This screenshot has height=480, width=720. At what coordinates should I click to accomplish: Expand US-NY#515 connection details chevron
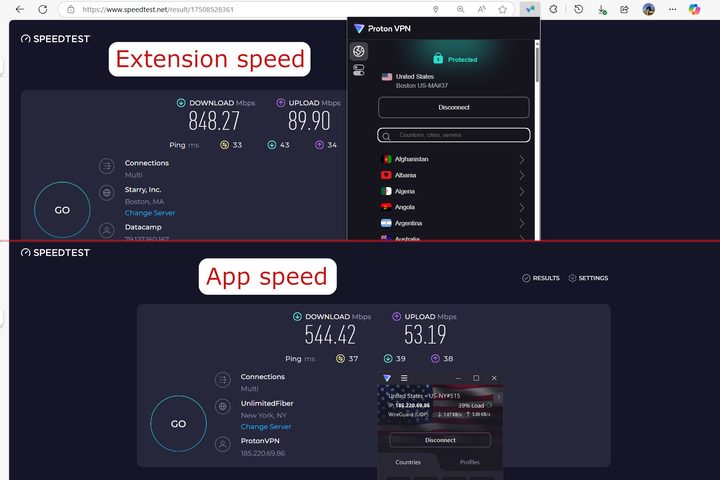(x=498, y=397)
